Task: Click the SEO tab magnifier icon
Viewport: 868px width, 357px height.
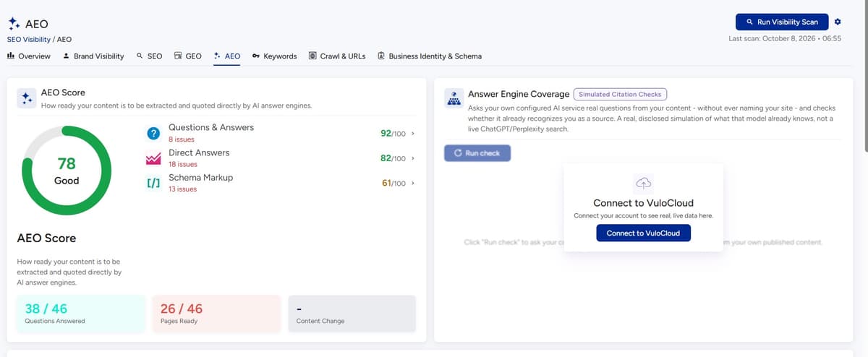Action: [140, 56]
